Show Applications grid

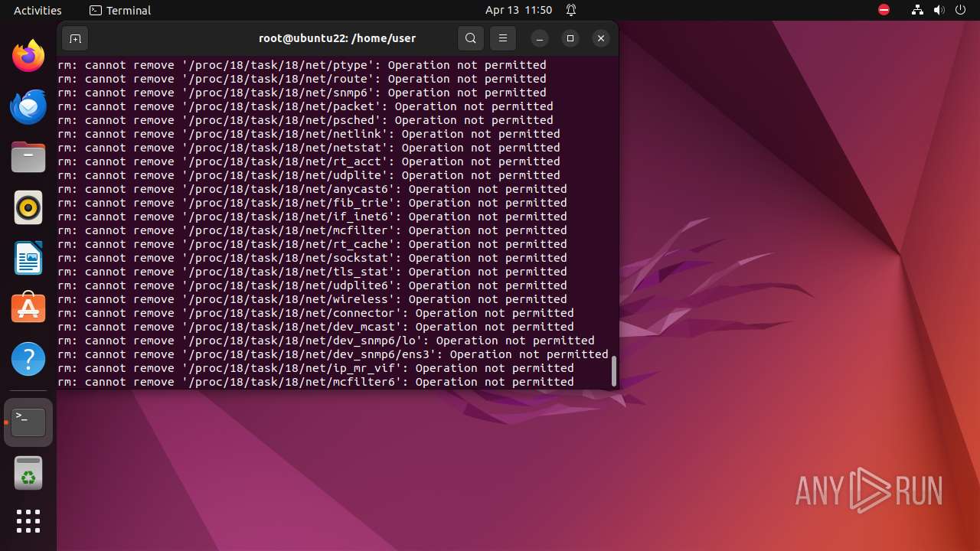[x=28, y=521]
